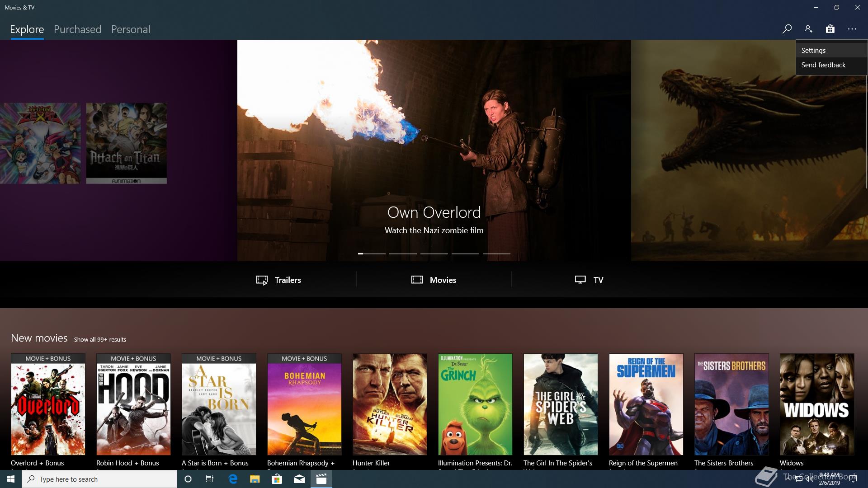
Task: Open The Sisters Brothers poster
Action: (x=731, y=404)
